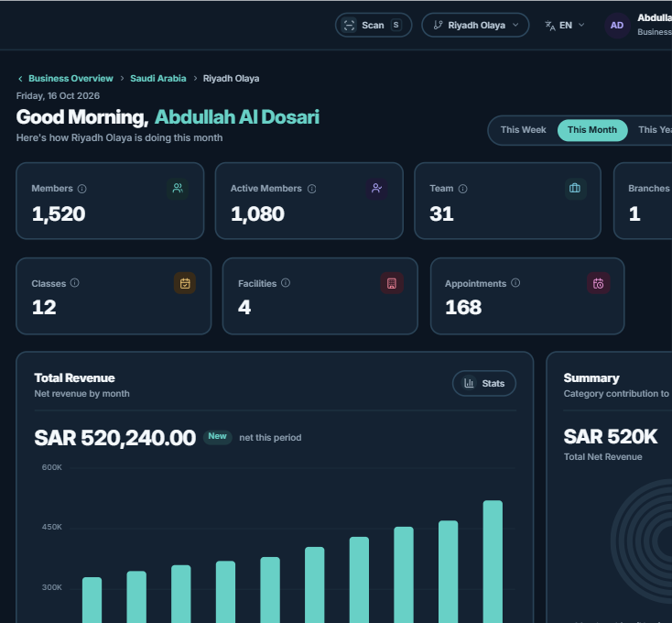Click the Friday, 16 Oct 2026 date
672x623 pixels.
58,96
